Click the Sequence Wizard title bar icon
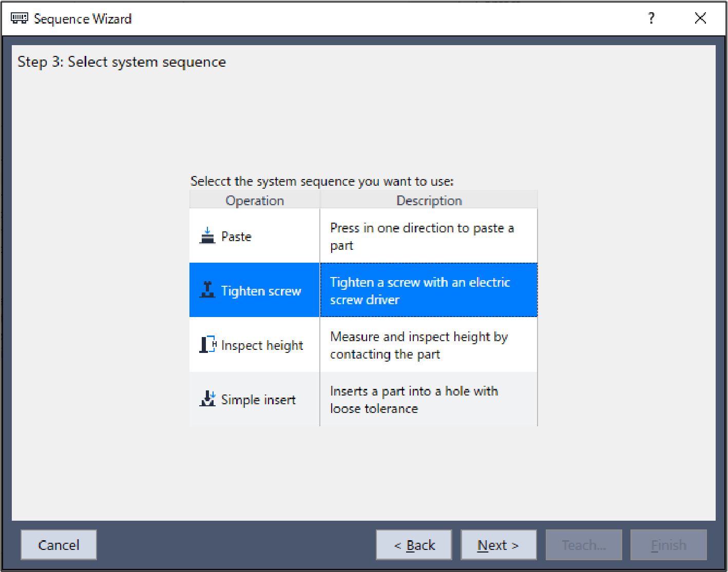Image resolution: width=728 pixels, height=572 pixels. pyautogui.click(x=20, y=19)
